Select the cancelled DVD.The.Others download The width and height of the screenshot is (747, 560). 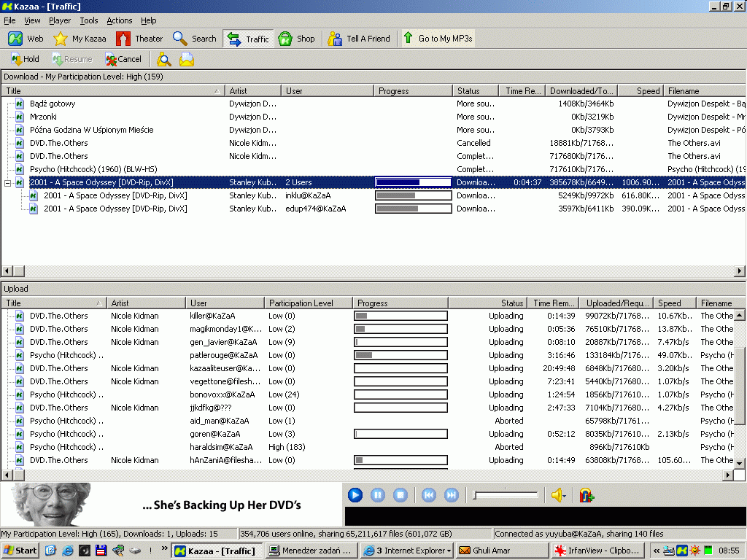pos(373,143)
